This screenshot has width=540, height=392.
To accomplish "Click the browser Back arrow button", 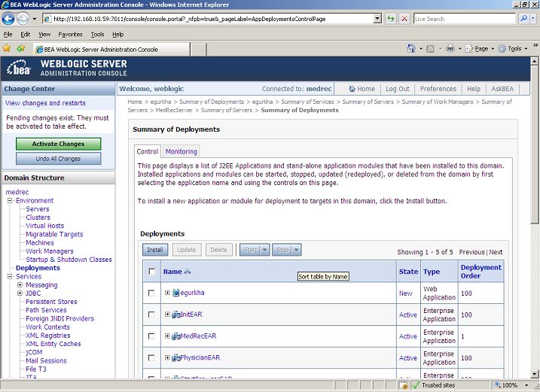I will click(8, 19).
